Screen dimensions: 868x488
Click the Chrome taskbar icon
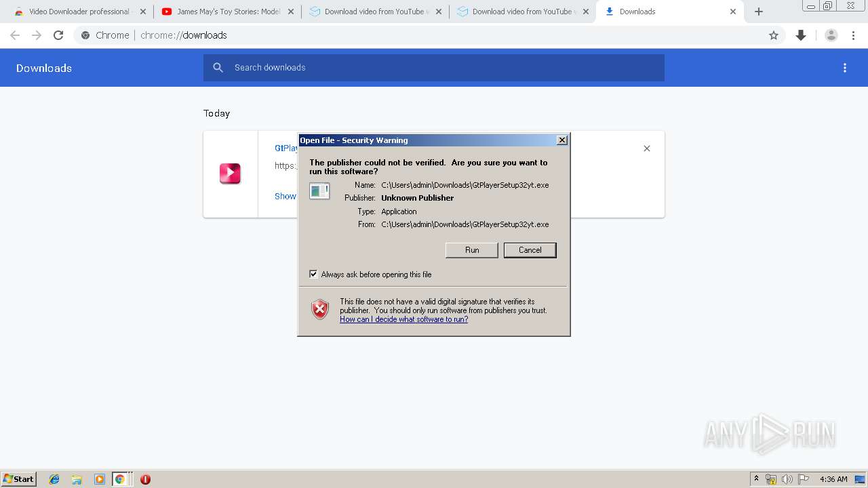click(120, 479)
